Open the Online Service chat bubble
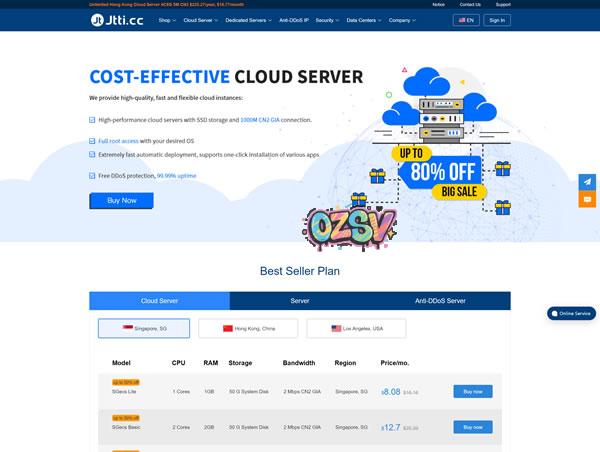 571,313
